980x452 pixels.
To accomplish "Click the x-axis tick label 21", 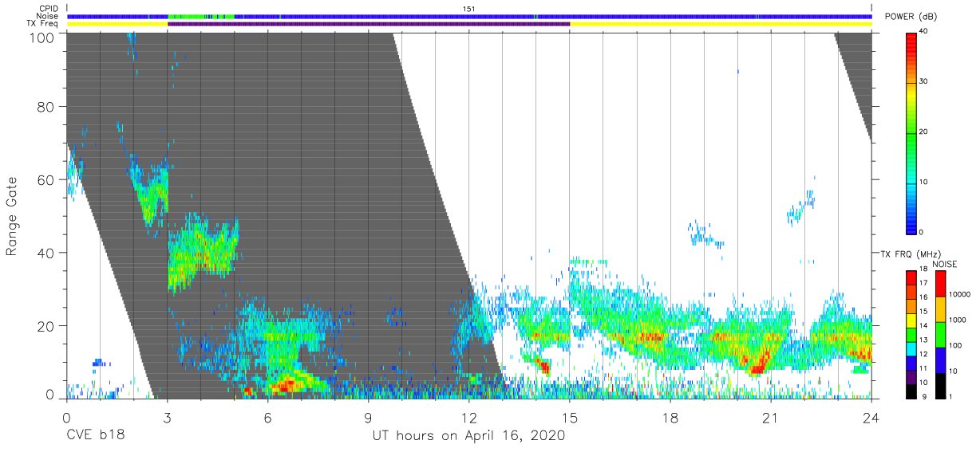I will tap(770, 416).
